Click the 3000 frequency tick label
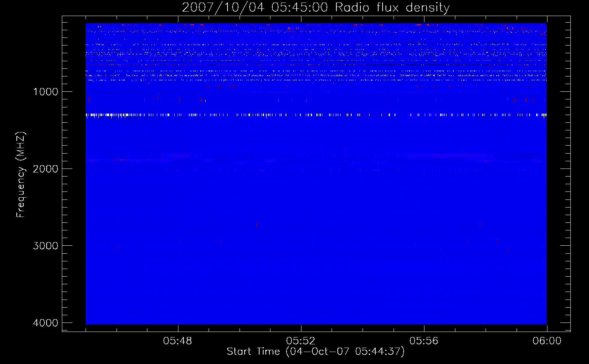This screenshot has width=589, height=364. click(46, 246)
